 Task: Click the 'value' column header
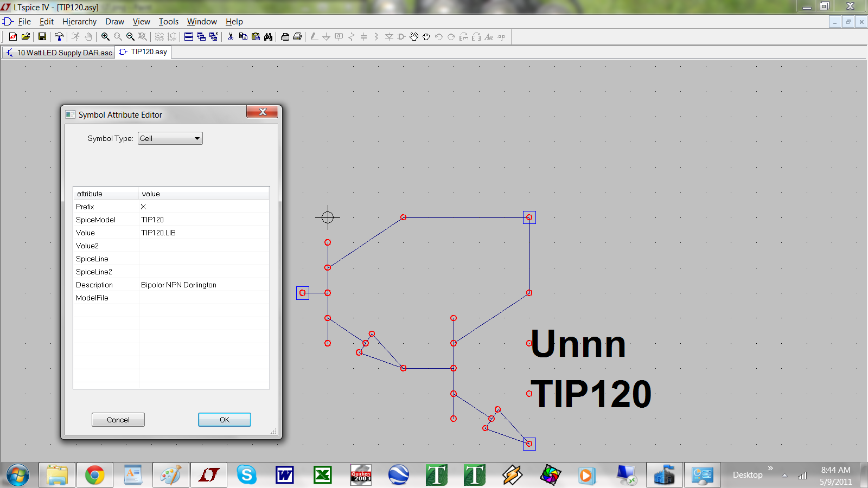(x=204, y=194)
